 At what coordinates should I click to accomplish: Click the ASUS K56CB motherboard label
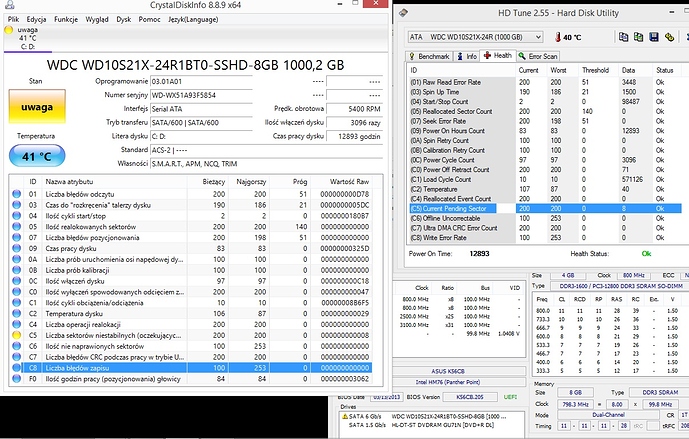pos(447,371)
